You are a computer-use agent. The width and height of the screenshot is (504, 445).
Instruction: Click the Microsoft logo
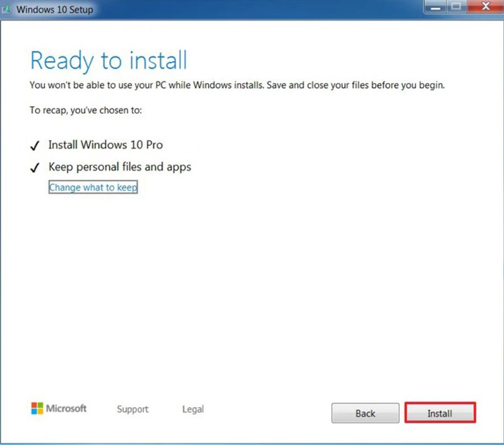pos(59,408)
